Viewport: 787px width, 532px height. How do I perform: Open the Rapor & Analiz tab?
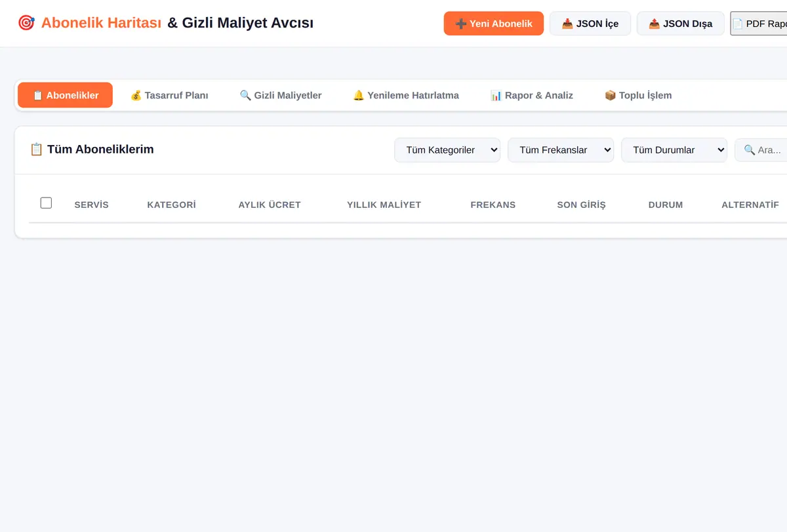coord(532,95)
